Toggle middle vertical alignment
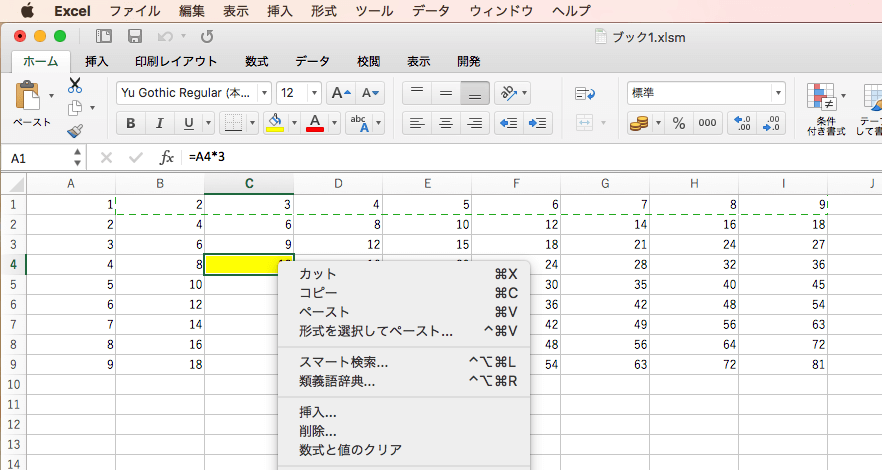Viewport: 882px width, 470px height. coord(446,93)
